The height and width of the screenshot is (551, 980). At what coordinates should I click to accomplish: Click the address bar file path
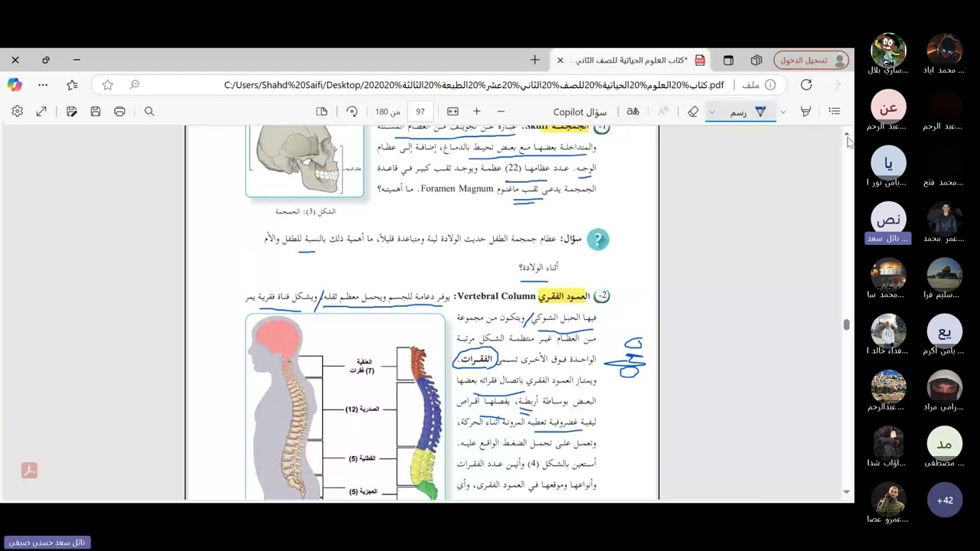[x=474, y=85]
